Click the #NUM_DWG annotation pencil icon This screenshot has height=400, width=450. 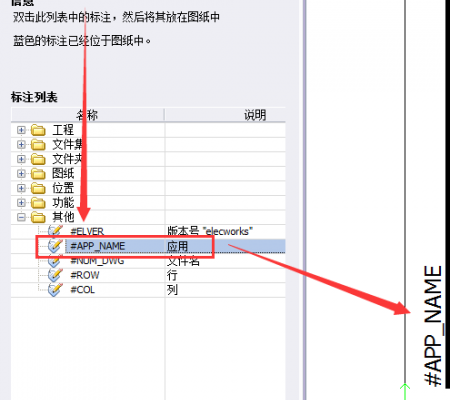pos(55,261)
